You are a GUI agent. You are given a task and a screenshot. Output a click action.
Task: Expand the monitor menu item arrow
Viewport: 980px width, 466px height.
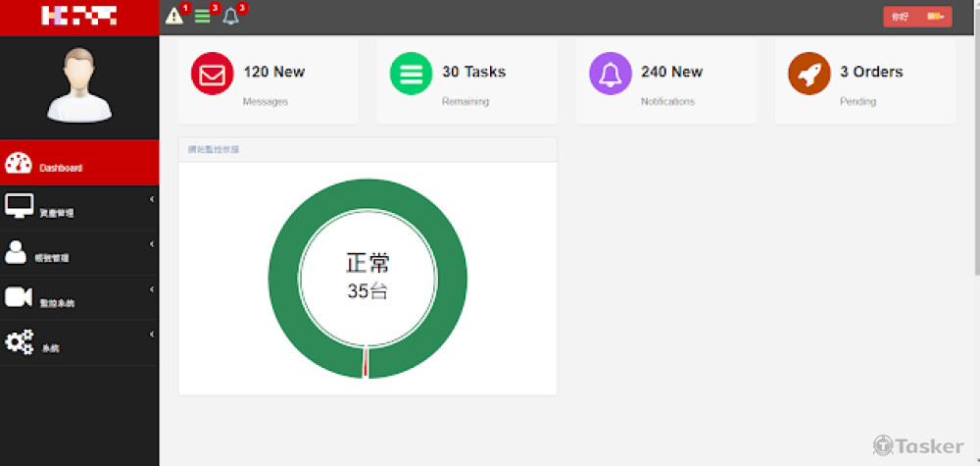[152, 200]
